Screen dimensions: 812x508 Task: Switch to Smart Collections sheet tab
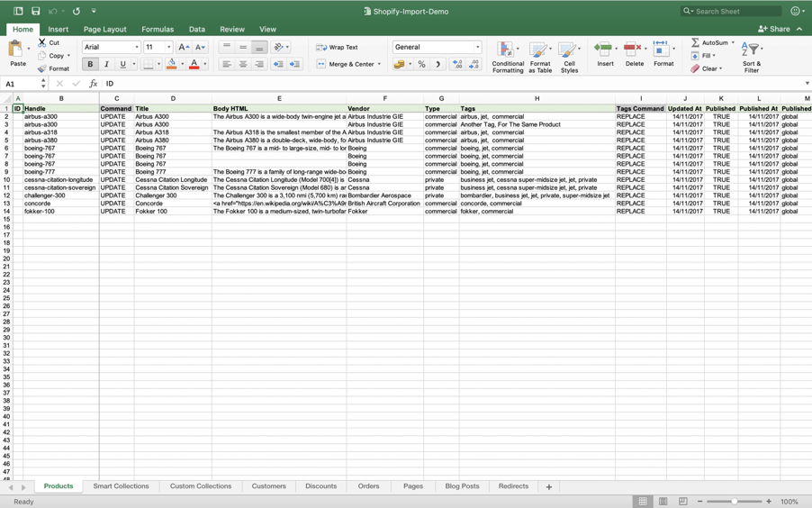121,486
